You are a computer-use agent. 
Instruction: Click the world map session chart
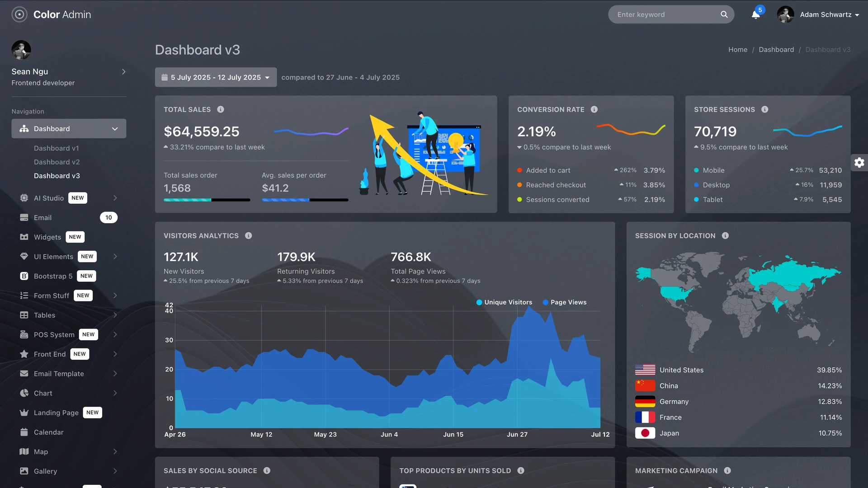click(x=738, y=302)
